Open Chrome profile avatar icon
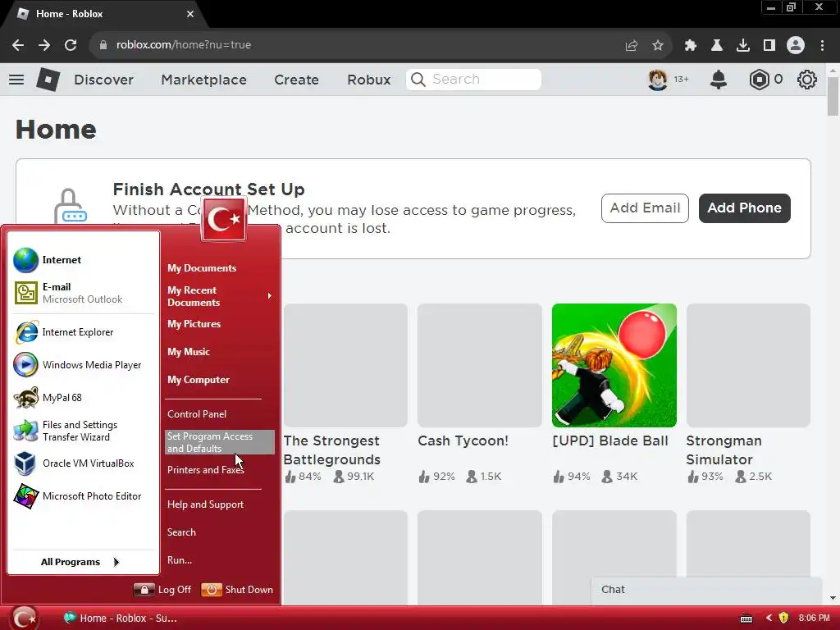The image size is (840, 630). point(796,46)
